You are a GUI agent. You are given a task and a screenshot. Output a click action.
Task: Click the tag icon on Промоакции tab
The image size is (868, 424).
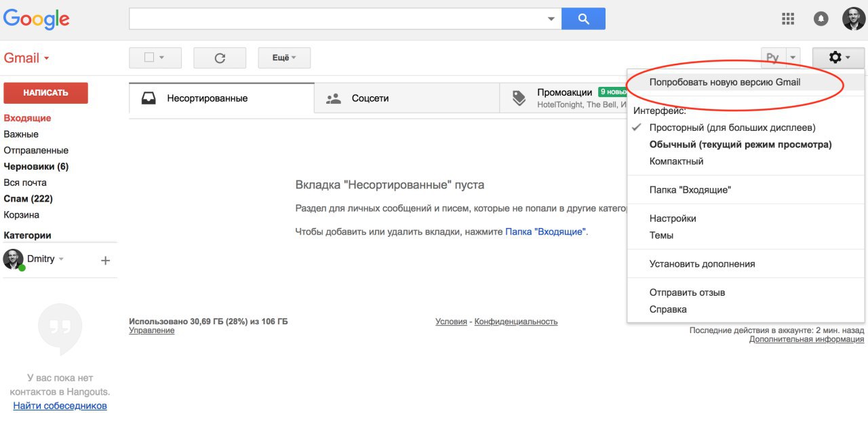[519, 98]
